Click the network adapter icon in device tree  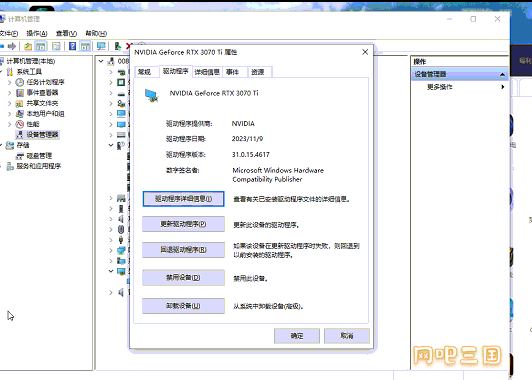121,250
